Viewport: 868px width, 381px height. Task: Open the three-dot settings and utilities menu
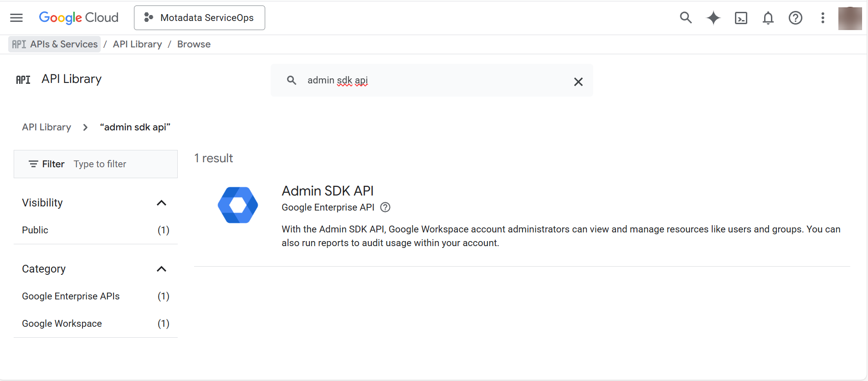point(823,18)
